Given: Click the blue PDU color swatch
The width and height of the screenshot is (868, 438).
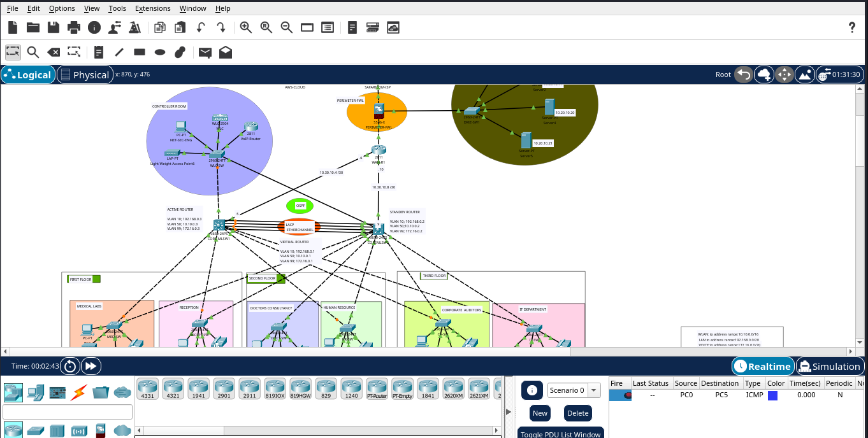Looking at the screenshot, I should (772, 395).
